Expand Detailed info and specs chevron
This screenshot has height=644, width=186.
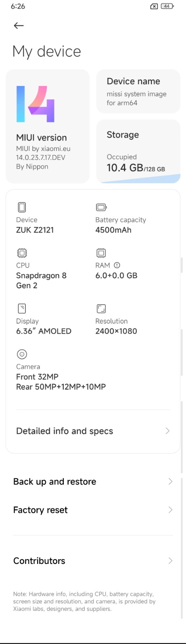tap(167, 431)
